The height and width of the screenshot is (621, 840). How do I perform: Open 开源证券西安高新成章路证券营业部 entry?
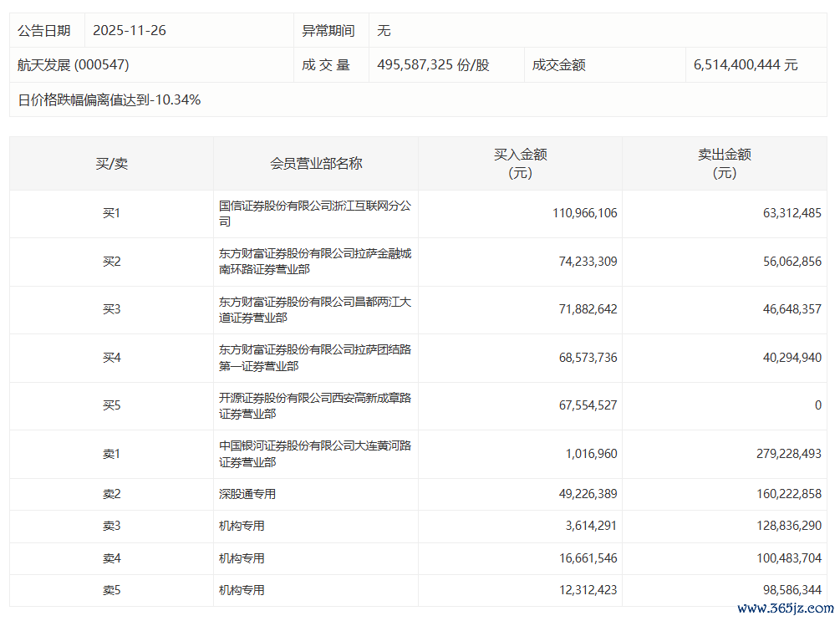[x=315, y=405]
